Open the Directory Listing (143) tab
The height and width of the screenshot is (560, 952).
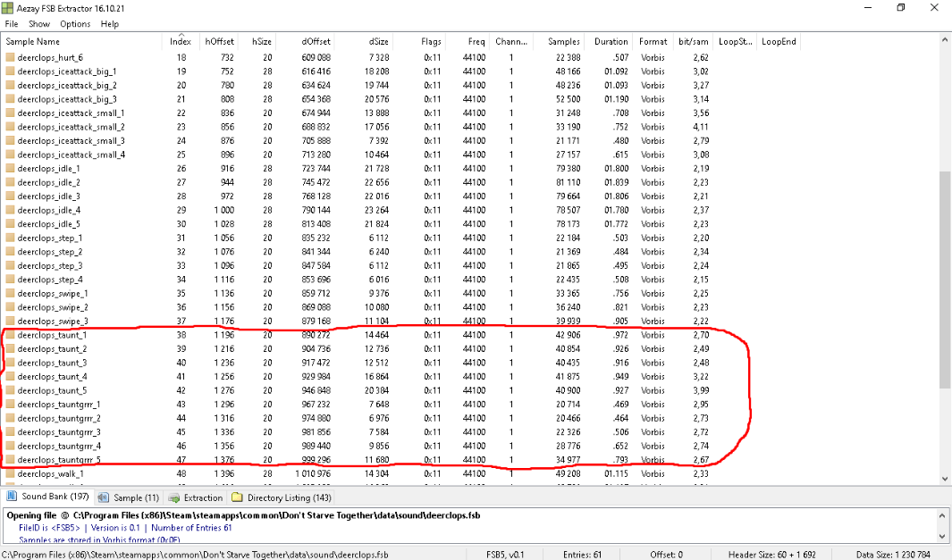click(x=281, y=497)
